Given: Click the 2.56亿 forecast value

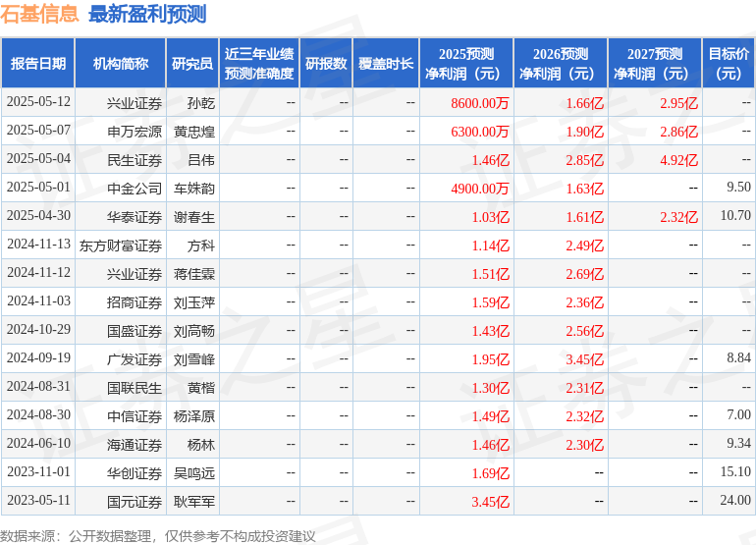Looking at the screenshot, I should 585,330.
